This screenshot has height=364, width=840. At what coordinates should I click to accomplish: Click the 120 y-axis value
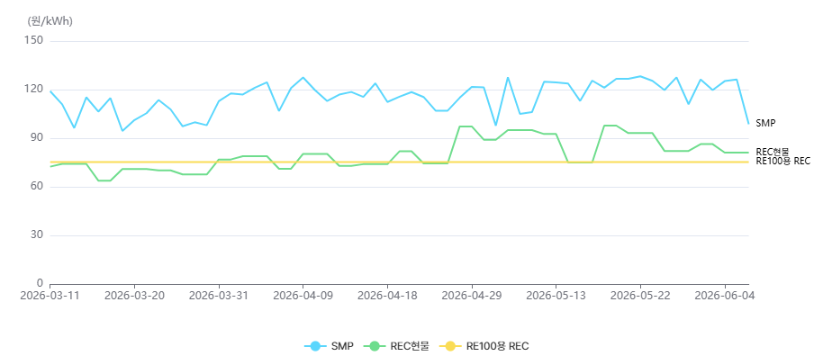pyautogui.click(x=35, y=90)
